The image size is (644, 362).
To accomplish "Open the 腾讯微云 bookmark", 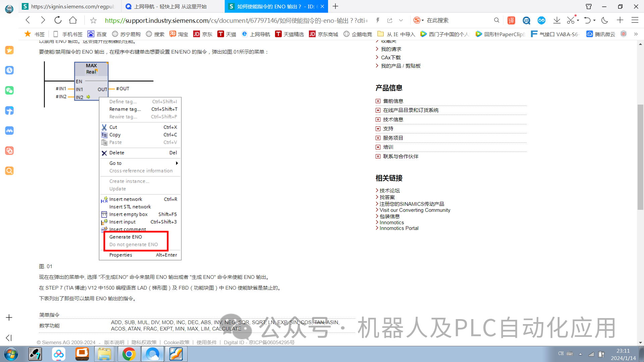I will pos(601,34).
